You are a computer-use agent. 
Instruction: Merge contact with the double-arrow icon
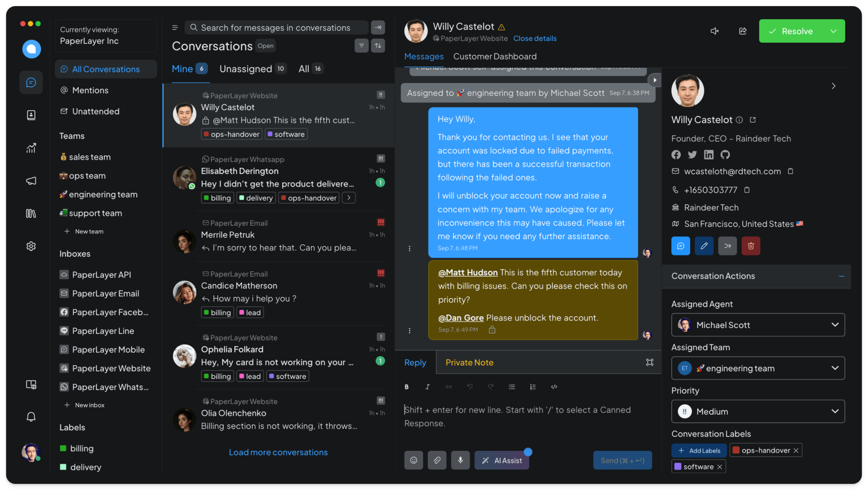727,246
